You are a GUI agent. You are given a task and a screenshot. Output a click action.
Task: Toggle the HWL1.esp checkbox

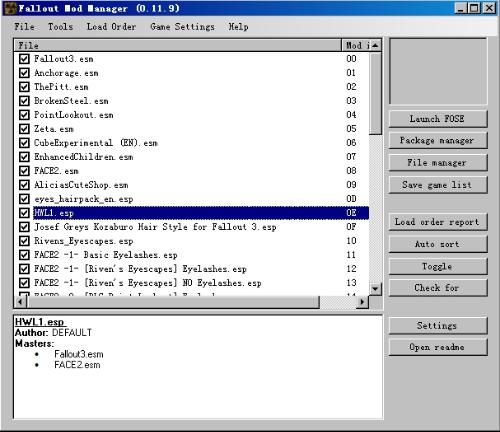pyautogui.click(x=24, y=213)
